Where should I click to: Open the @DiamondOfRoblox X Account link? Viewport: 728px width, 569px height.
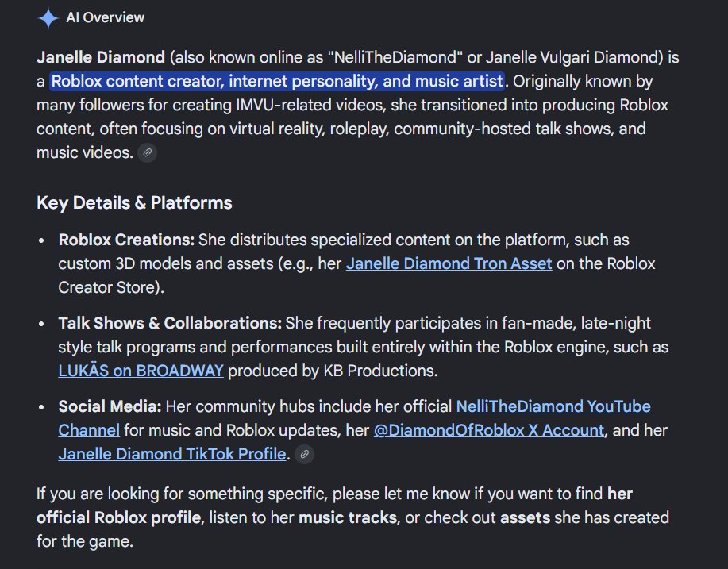pos(489,430)
